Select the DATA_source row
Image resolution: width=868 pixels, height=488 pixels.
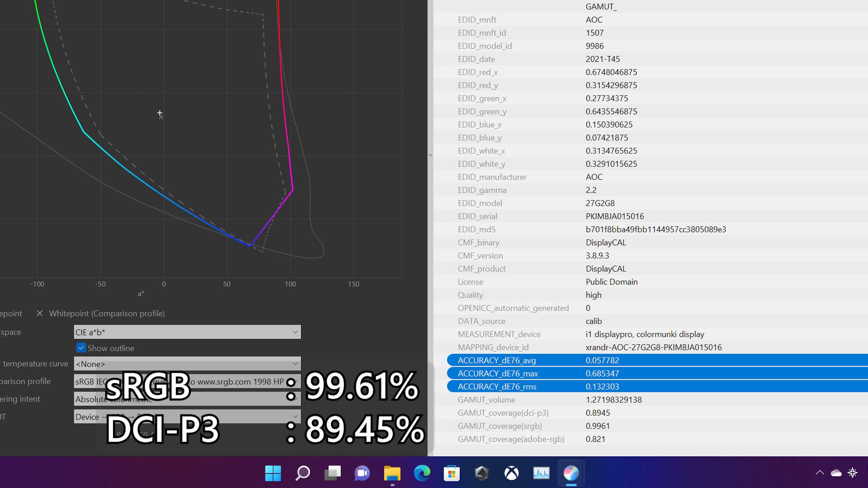(x=651, y=321)
